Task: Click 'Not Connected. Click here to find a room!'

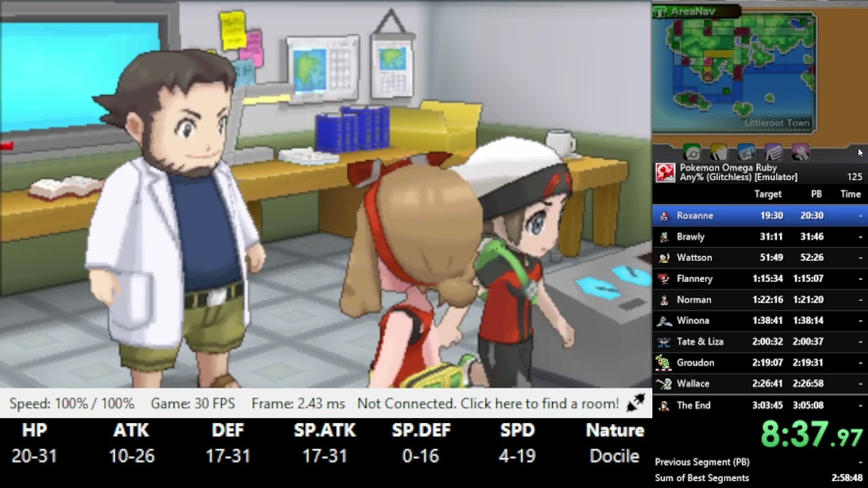Action: pyautogui.click(x=488, y=403)
